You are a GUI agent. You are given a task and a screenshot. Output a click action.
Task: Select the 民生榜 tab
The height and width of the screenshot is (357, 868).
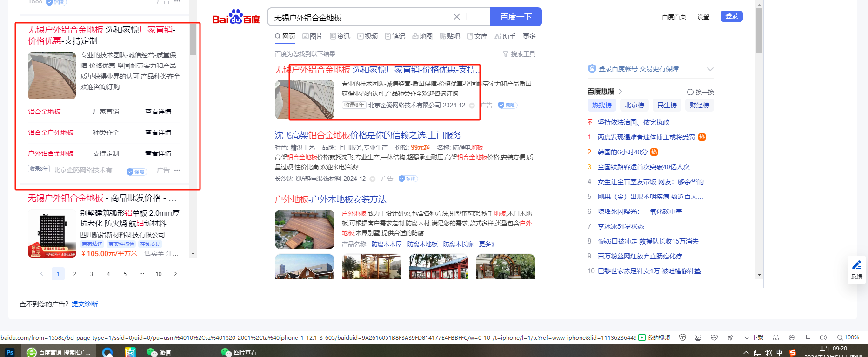(x=667, y=105)
